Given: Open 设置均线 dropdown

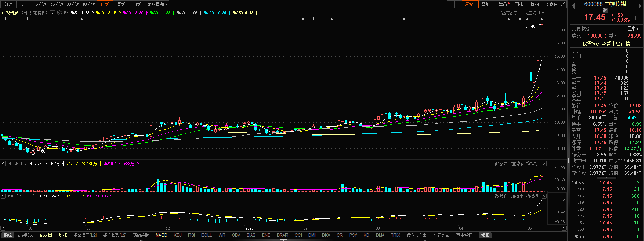Looking at the screenshot, I should click(x=534, y=13).
